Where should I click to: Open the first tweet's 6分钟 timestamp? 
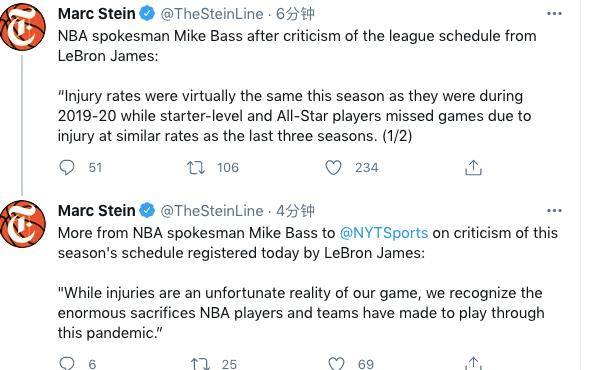click(x=295, y=14)
